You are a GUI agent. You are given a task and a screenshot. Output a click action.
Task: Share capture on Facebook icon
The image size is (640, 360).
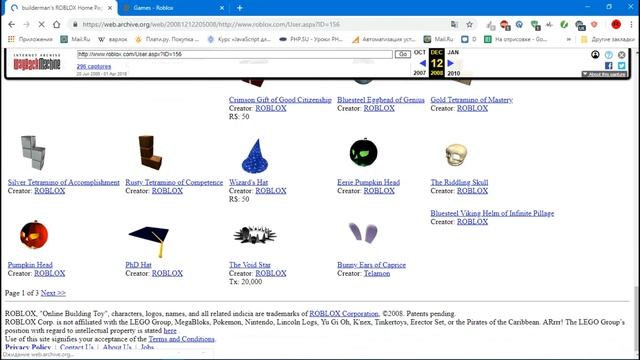pyautogui.click(x=609, y=66)
